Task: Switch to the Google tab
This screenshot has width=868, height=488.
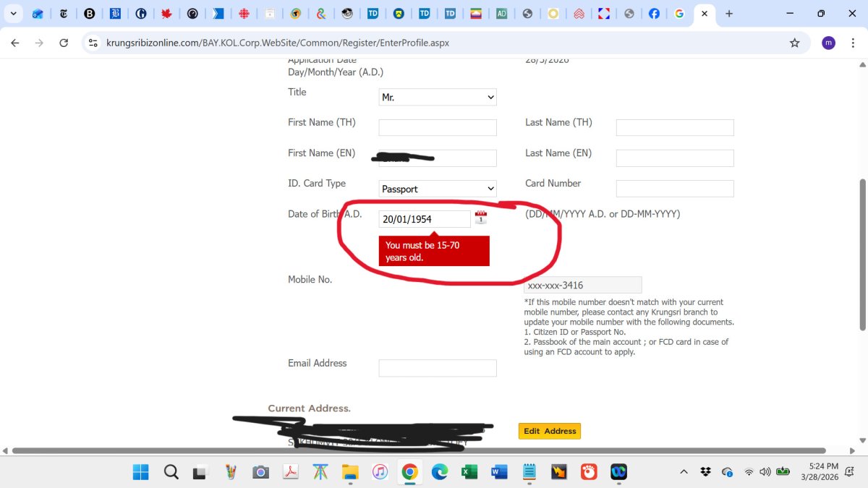Action: 678,13
